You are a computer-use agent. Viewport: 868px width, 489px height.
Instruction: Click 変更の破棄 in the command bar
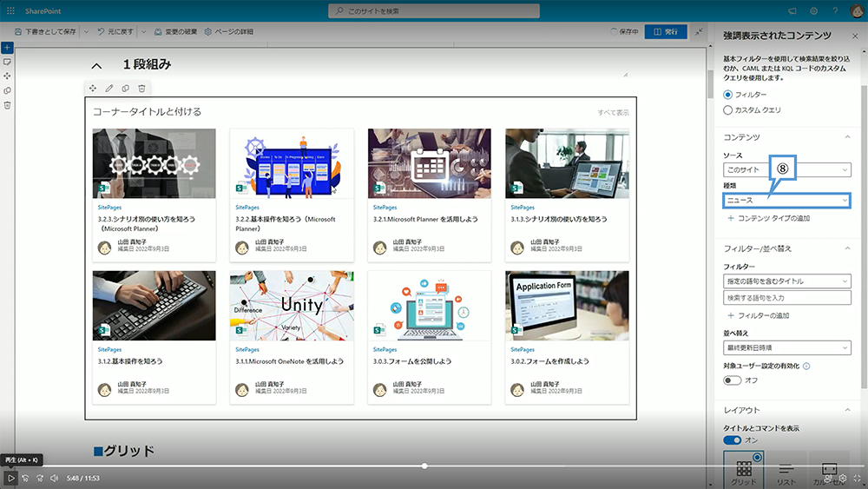tap(175, 32)
